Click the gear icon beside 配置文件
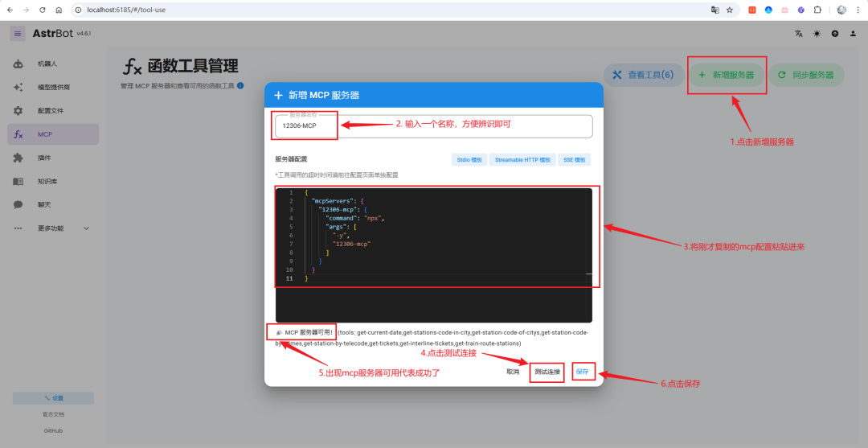Screen dimensions: 868x448 pos(18,111)
